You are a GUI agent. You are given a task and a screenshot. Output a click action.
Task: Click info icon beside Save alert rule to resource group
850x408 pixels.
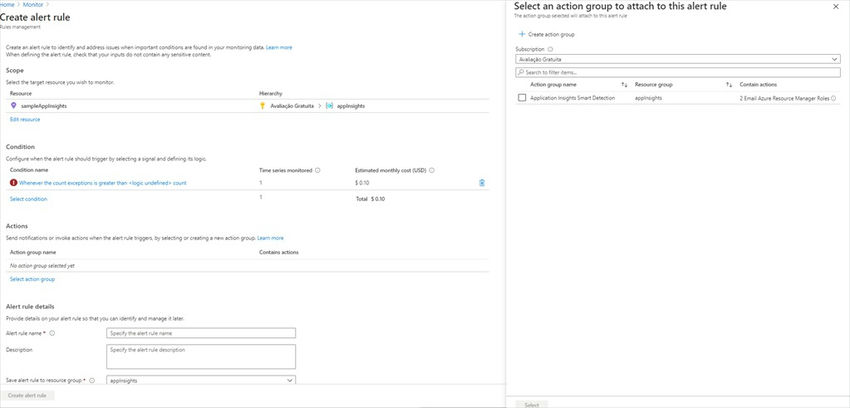pyautogui.click(x=92, y=380)
